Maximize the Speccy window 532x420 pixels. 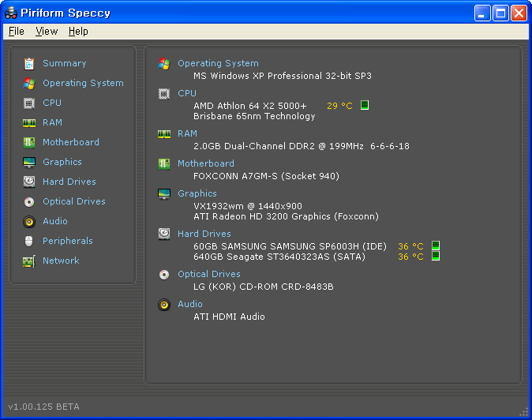[500, 13]
